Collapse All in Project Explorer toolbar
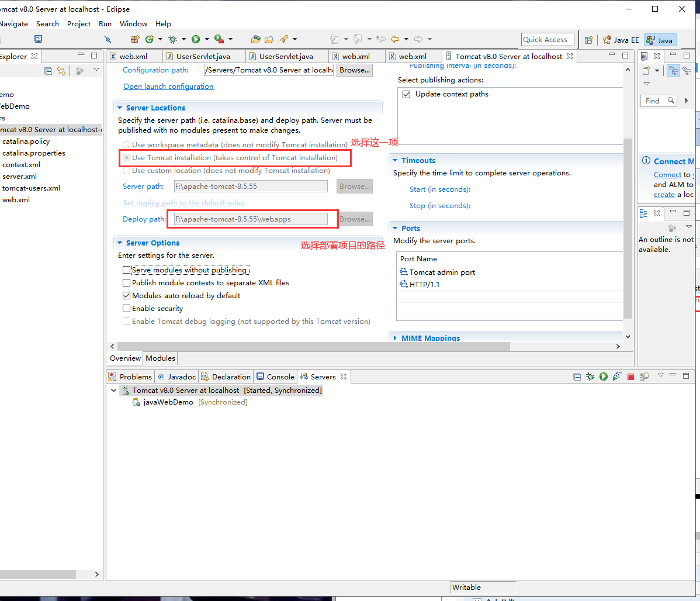 (x=48, y=71)
